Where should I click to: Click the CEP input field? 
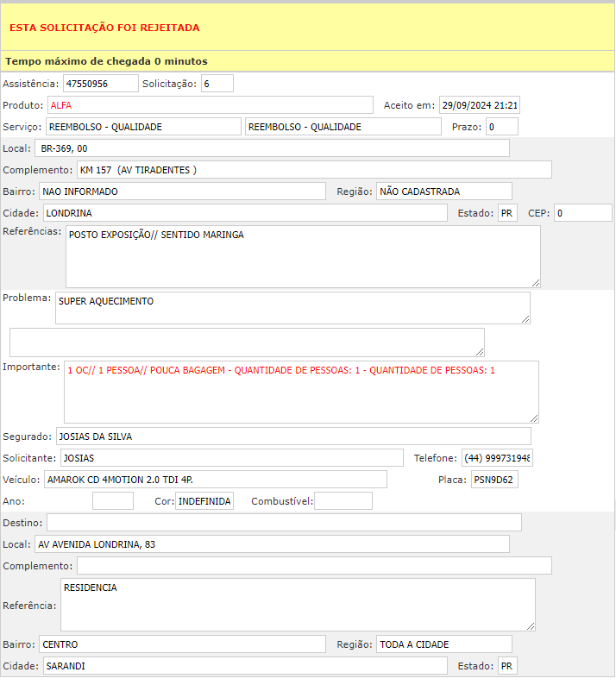tap(582, 213)
